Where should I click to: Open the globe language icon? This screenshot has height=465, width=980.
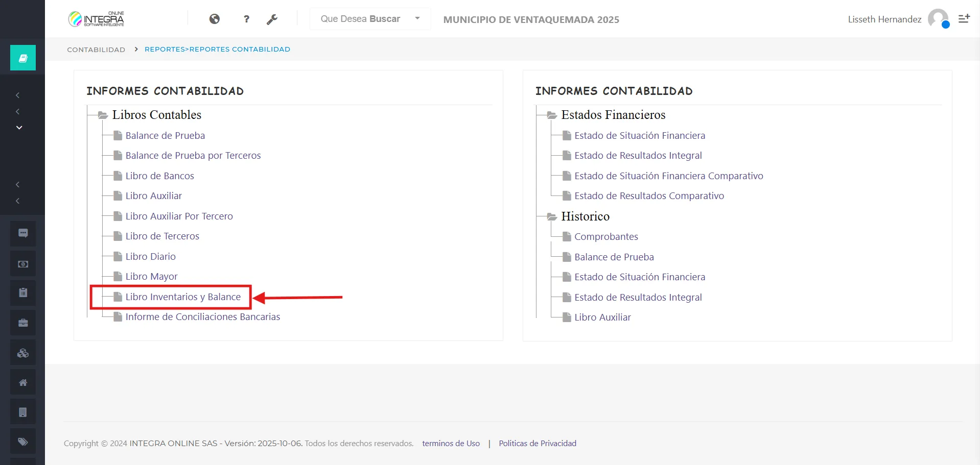[215, 19]
